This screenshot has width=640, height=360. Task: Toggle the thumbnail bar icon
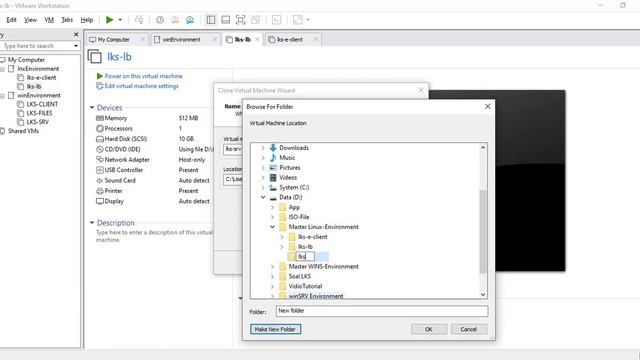tap(225, 20)
